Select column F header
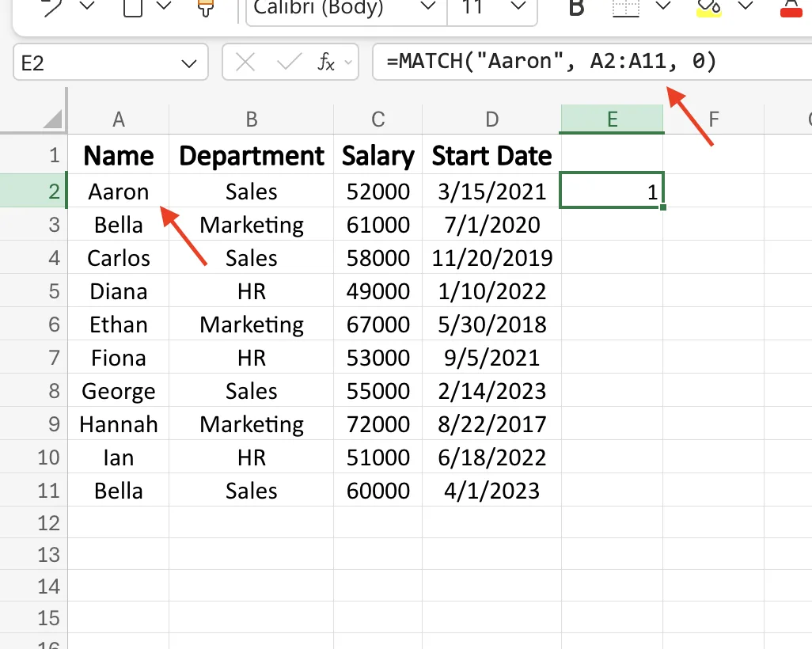Screen dimensions: 812x649 coord(714,120)
